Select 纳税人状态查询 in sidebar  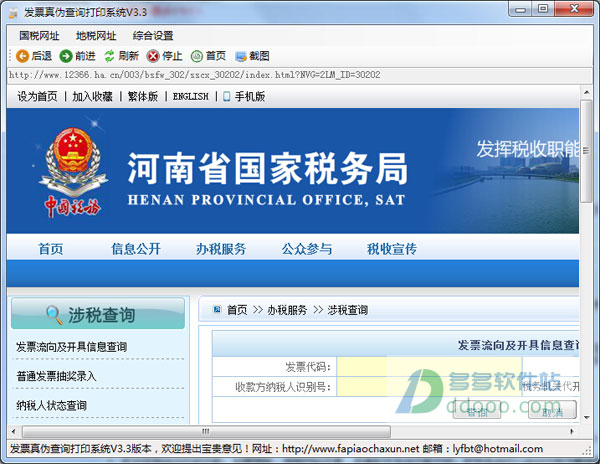[51, 405]
